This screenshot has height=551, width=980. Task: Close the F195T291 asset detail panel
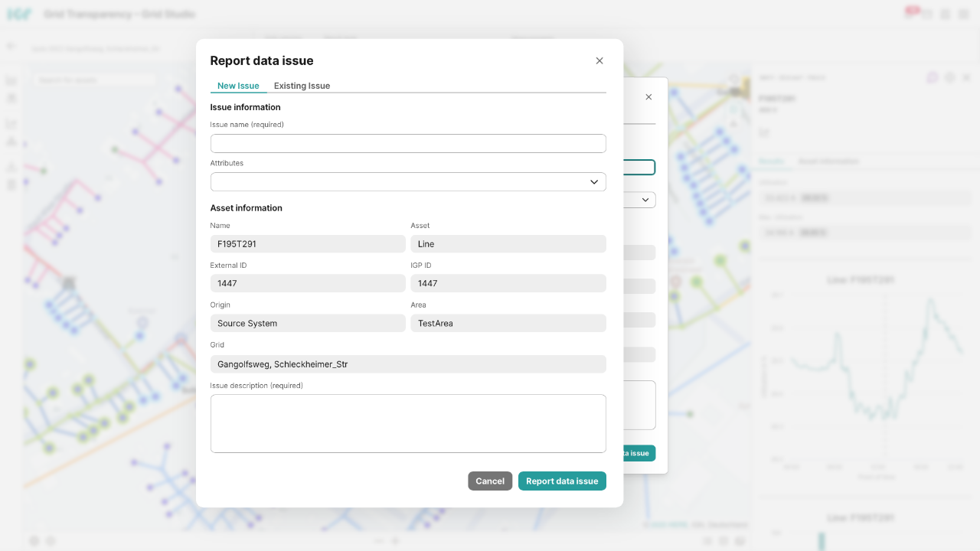(966, 77)
